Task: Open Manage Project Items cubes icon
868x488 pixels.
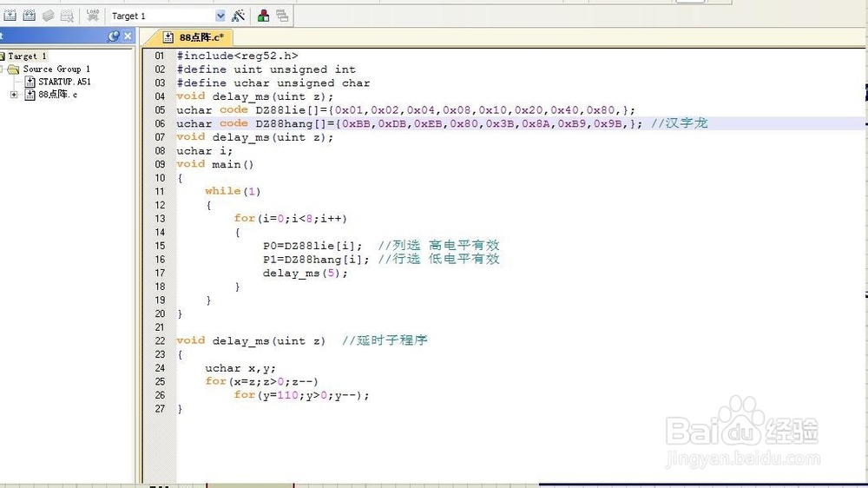Action: [x=264, y=16]
